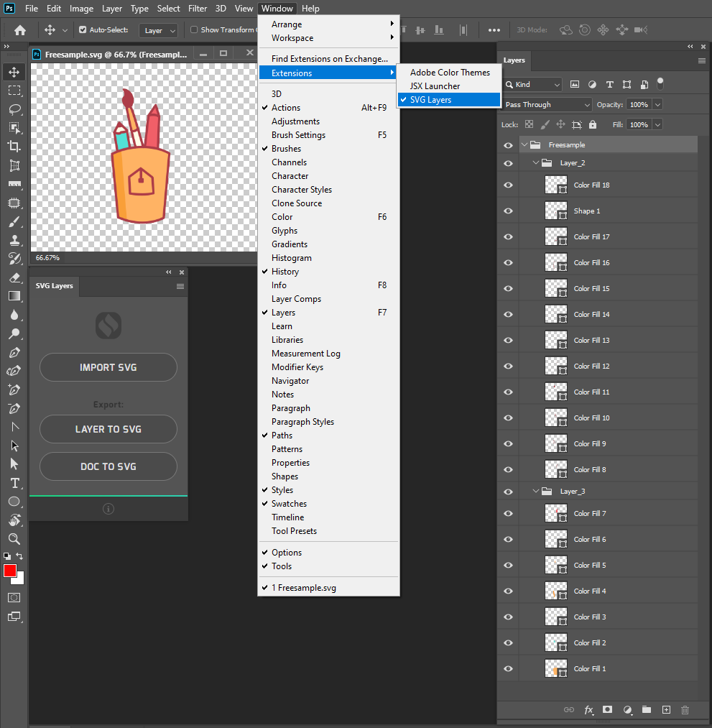Add a layer style with fx icon
This screenshot has height=728, width=712.
(x=588, y=709)
